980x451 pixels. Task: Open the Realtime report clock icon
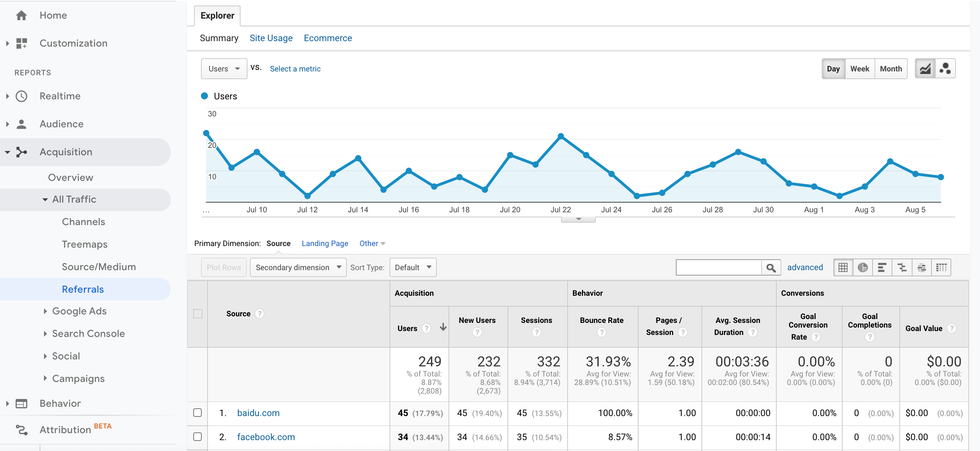[22, 96]
